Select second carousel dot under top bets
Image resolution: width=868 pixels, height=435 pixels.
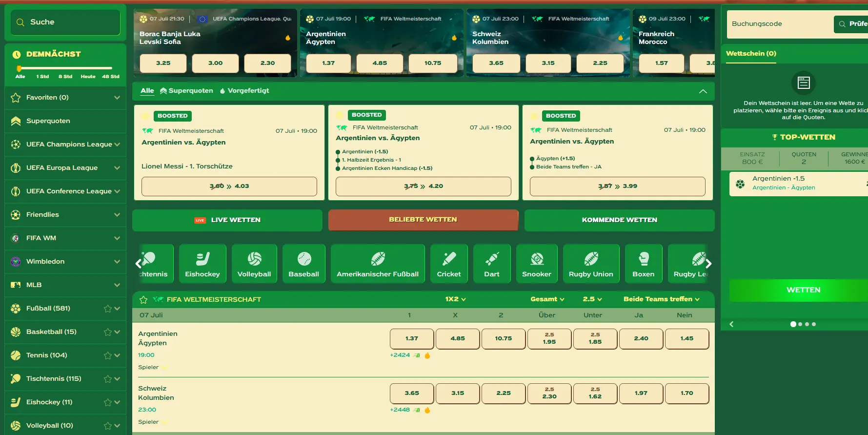800,324
